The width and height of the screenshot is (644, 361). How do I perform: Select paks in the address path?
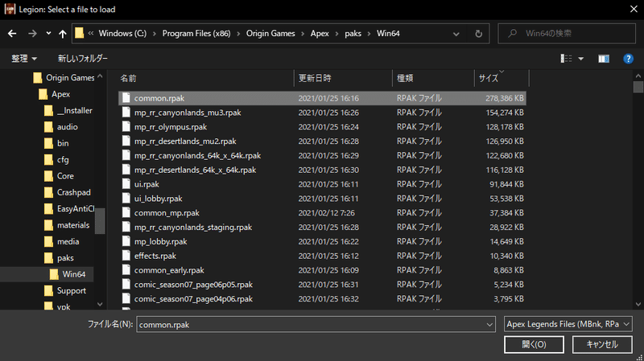pos(353,34)
